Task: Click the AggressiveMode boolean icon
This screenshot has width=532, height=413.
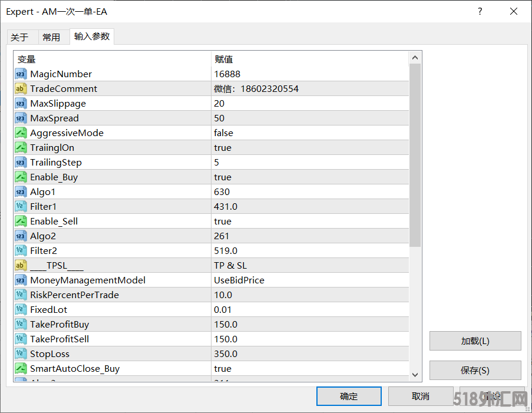Action: [x=21, y=133]
